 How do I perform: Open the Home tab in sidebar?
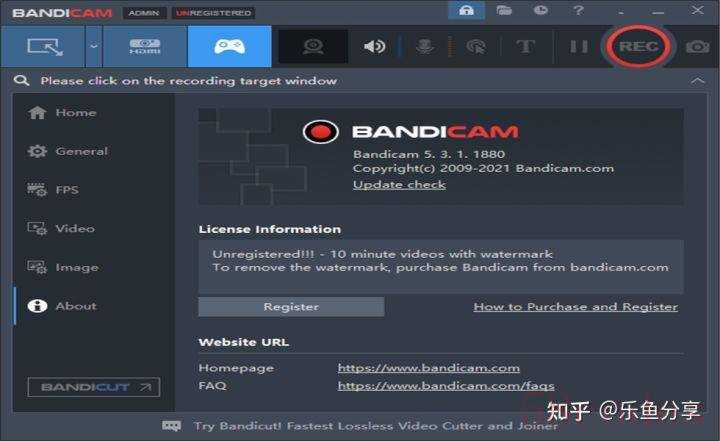pyautogui.click(x=62, y=113)
